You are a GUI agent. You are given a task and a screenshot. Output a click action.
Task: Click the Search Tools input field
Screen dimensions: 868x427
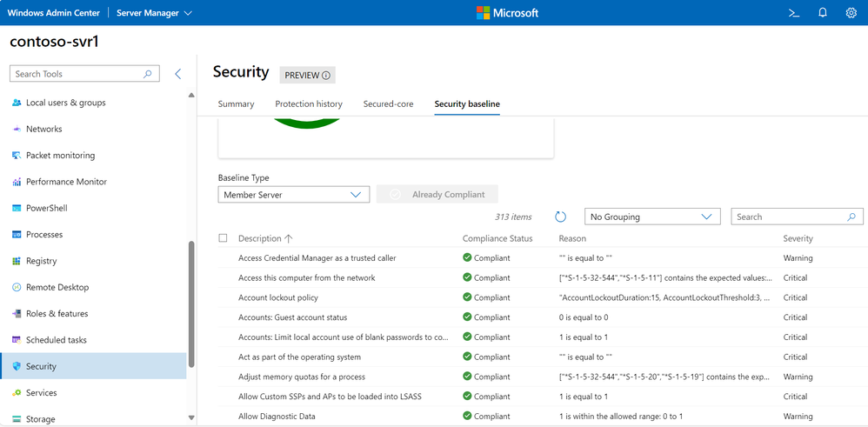[78, 74]
